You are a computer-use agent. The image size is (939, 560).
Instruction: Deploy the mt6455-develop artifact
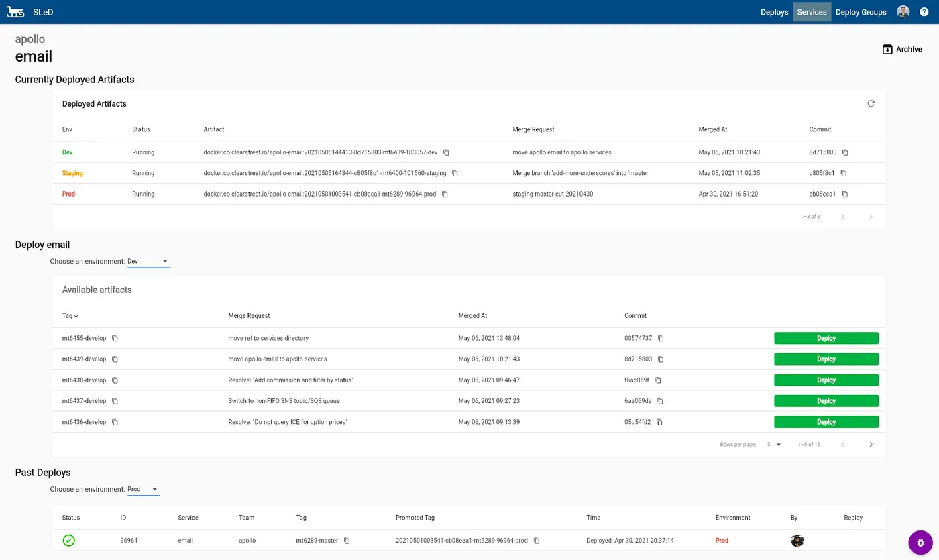tap(826, 338)
